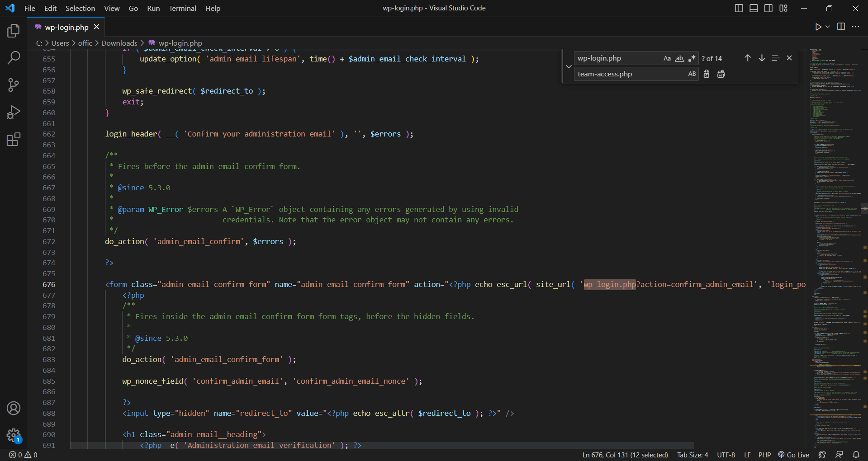Open the Selection menu
This screenshot has width=868, height=461.
[80, 8]
